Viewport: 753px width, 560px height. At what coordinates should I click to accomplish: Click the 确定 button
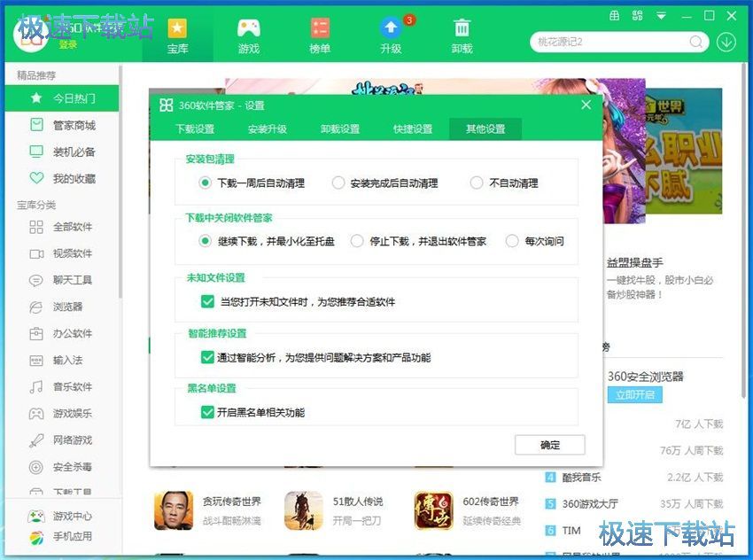pyautogui.click(x=550, y=445)
